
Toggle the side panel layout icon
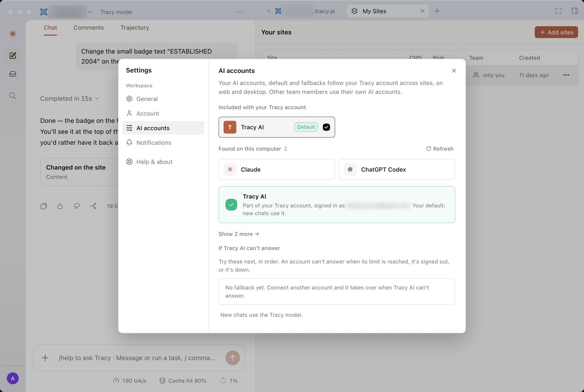tap(575, 11)
